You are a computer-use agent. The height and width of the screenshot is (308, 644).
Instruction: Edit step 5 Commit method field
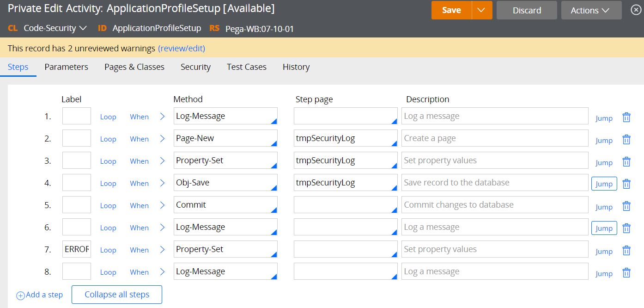coord(225,205)
